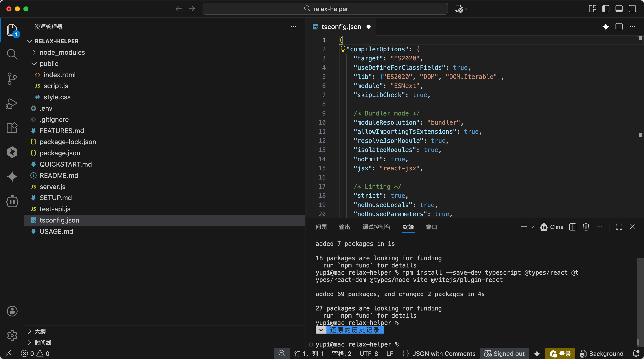Image resolution: width=644 pixels, height=359 pixels.
Task: Open the Search view in activity bar
Action: pos(12,54)
